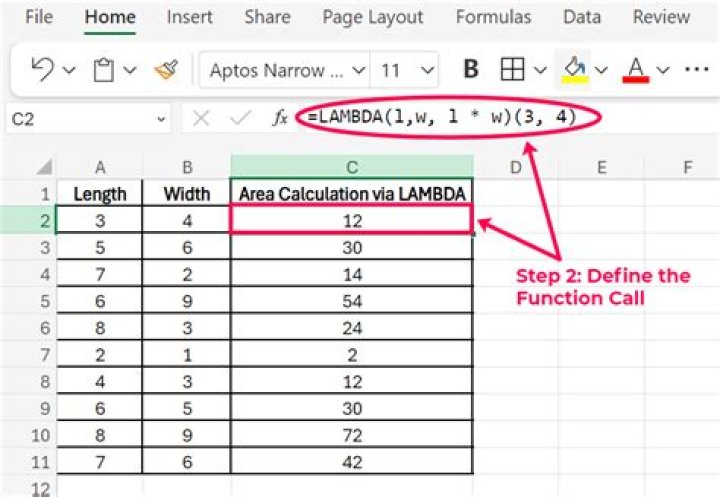Select the Format Painter brush
Image resolution: width=720 pixels, height=497 pixels.
165,70
